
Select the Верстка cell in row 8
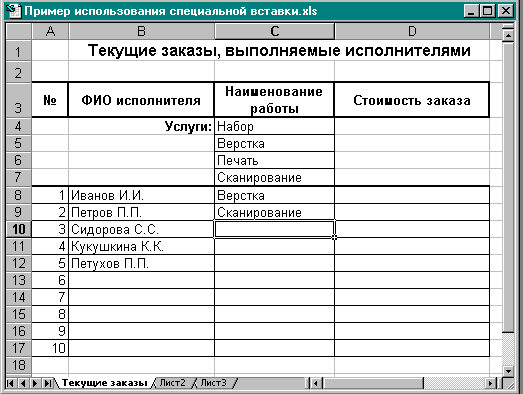[x=274, y=195]
